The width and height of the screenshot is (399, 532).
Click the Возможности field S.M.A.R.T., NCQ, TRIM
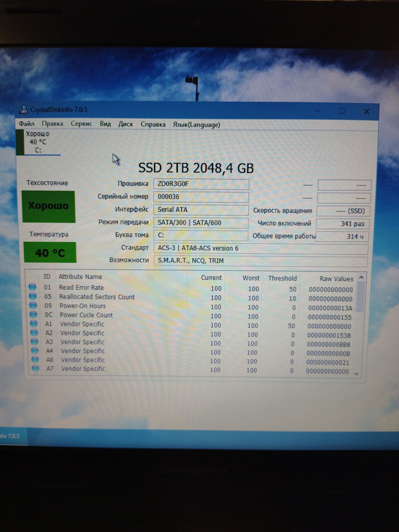tap(260, 261)
